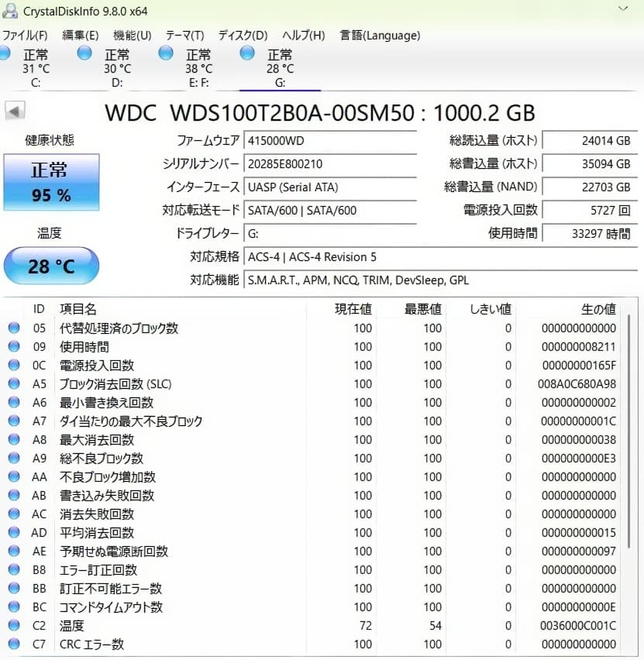
Task: Select the 予期せぬ電源断回数 row name
Action: (x=114, y=551)
